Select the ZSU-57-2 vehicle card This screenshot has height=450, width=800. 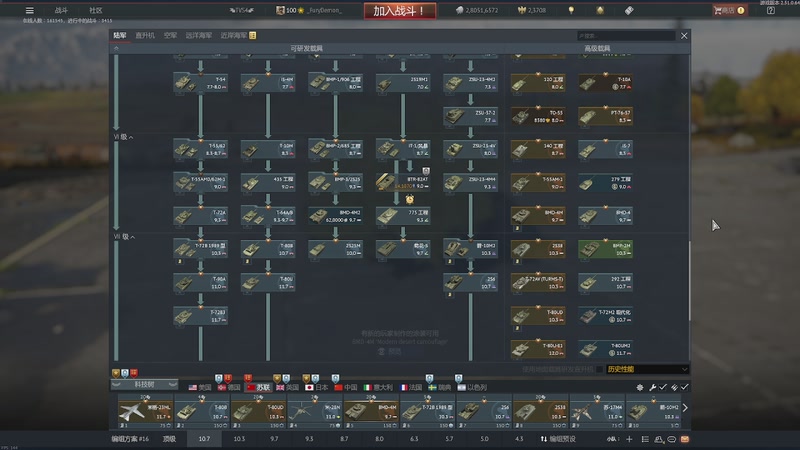coord(470,116)
